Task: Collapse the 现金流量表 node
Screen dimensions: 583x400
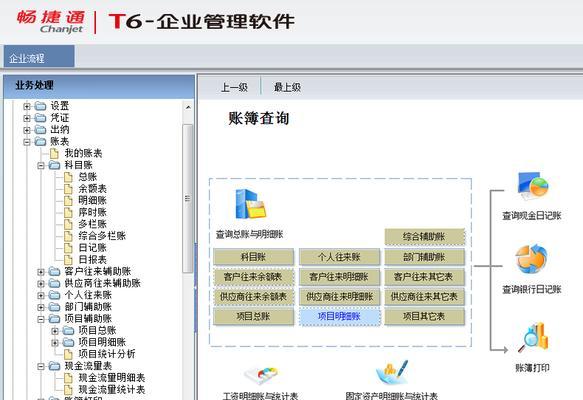Action: pyautogui.click(x=41, y=367)
